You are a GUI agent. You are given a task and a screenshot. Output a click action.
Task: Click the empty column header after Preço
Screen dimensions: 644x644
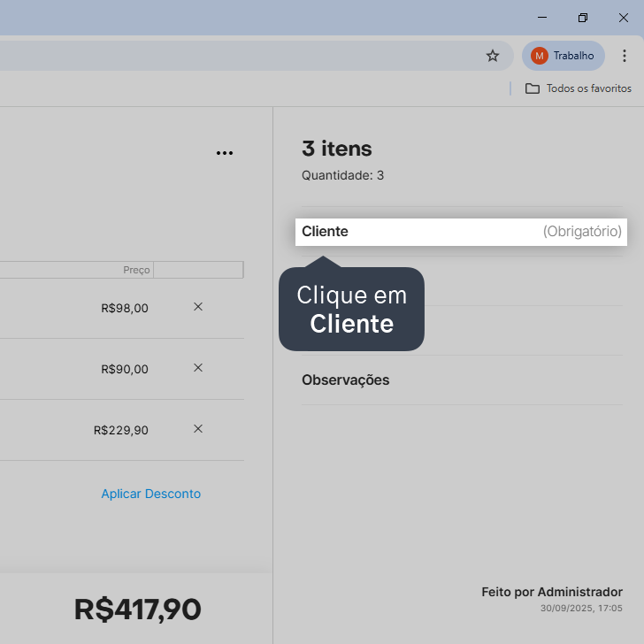(198, 270)
